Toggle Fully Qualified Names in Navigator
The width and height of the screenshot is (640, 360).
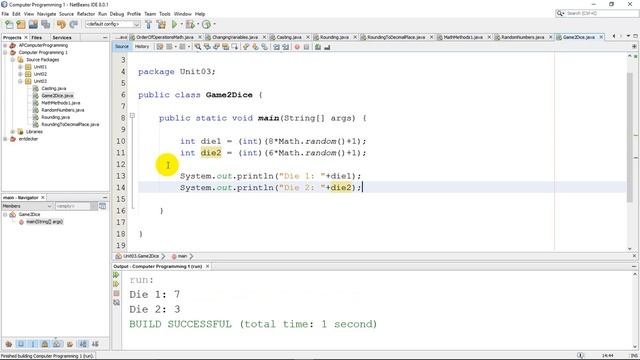point(70,344)
